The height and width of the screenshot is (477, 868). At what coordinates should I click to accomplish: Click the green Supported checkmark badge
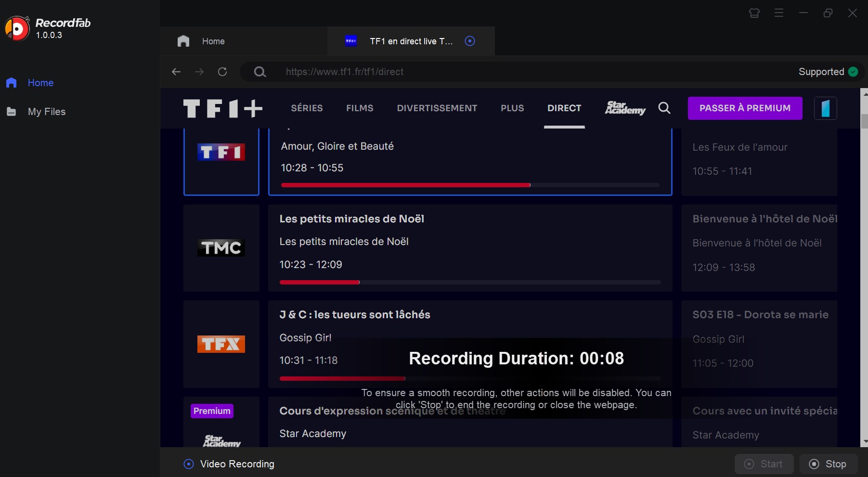853,72
